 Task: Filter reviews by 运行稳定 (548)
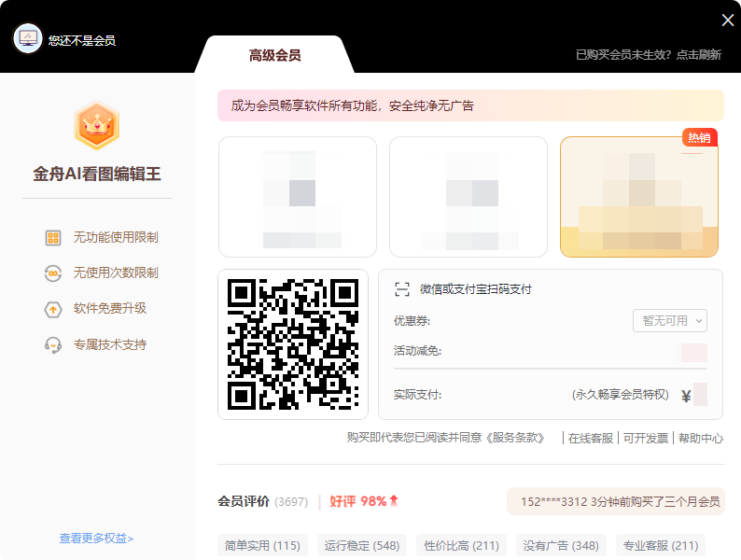362,545
